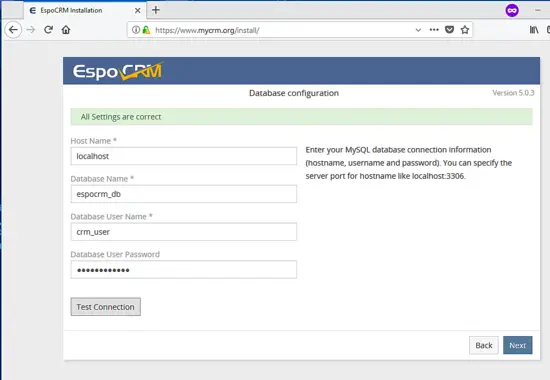Screen dimensions: 550x380
Task: Click the 'Database User Name *' label
Action: (x=112, y=217)
